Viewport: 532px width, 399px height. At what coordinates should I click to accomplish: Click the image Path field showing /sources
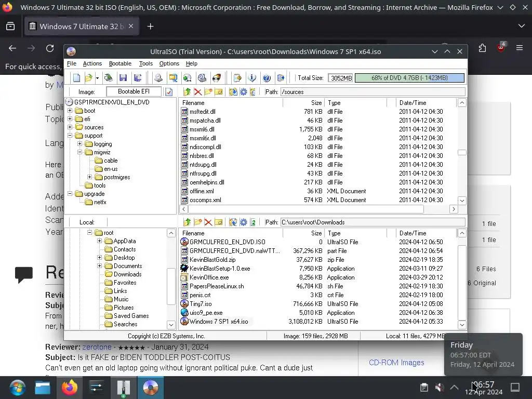373,92
